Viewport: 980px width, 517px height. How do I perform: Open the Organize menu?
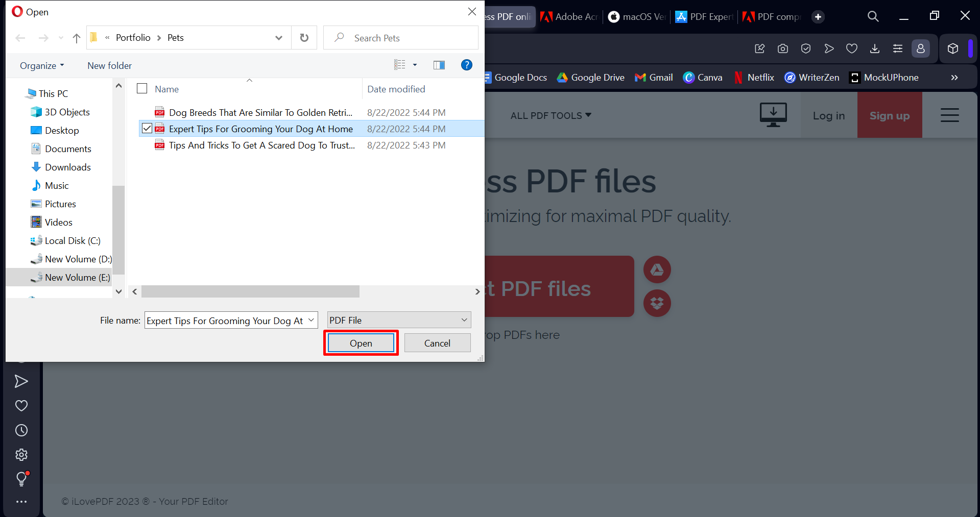point(41,65)
